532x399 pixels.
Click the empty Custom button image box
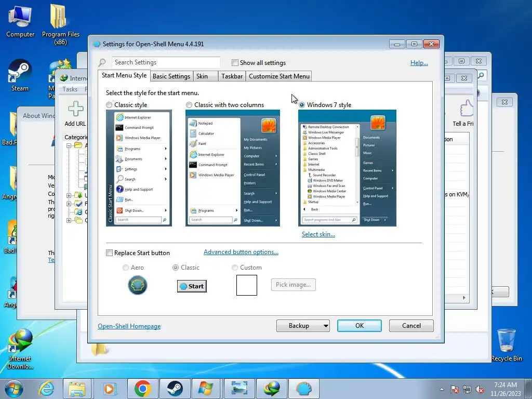[x=247, y=285]
